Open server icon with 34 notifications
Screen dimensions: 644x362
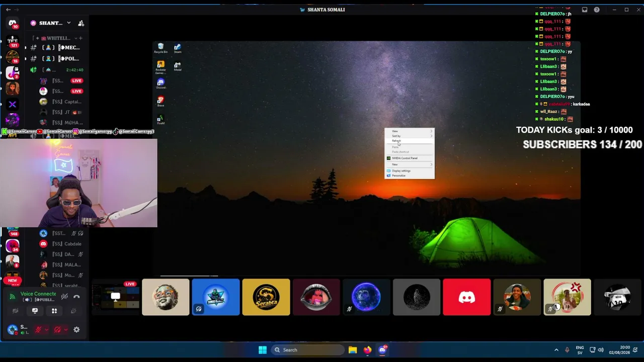pos(13,246)
